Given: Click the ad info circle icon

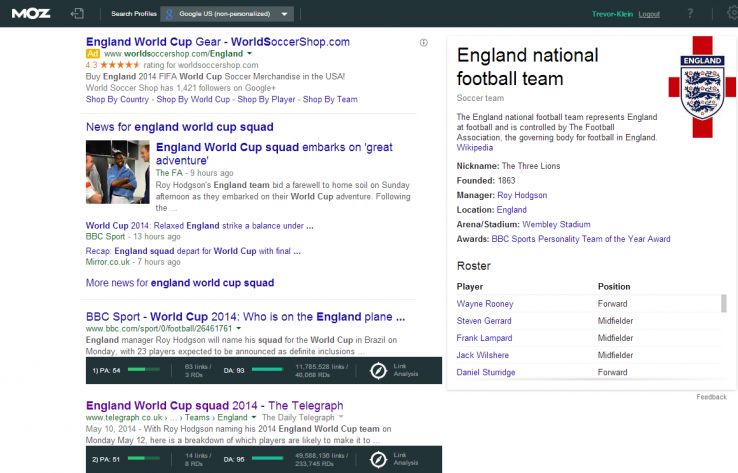Looking at the screenshot, I should point(424,42).
